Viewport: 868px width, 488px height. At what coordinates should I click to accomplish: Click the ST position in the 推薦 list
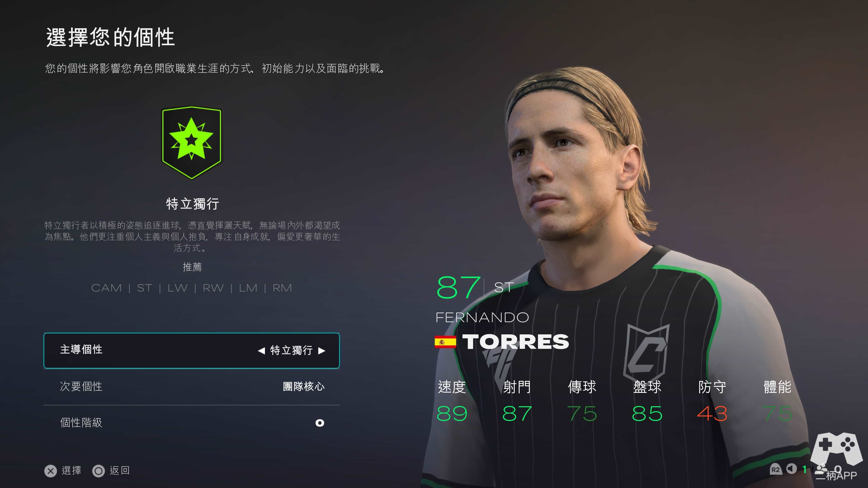[x=145, y=288]
